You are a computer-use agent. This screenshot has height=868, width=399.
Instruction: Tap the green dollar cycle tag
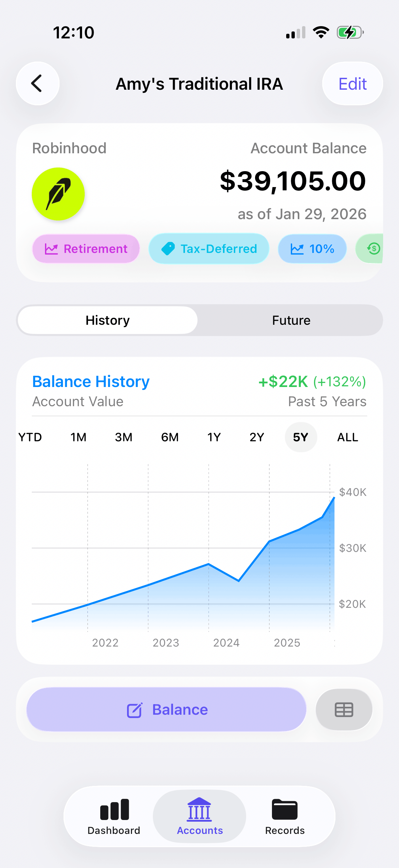pos(372,249)
